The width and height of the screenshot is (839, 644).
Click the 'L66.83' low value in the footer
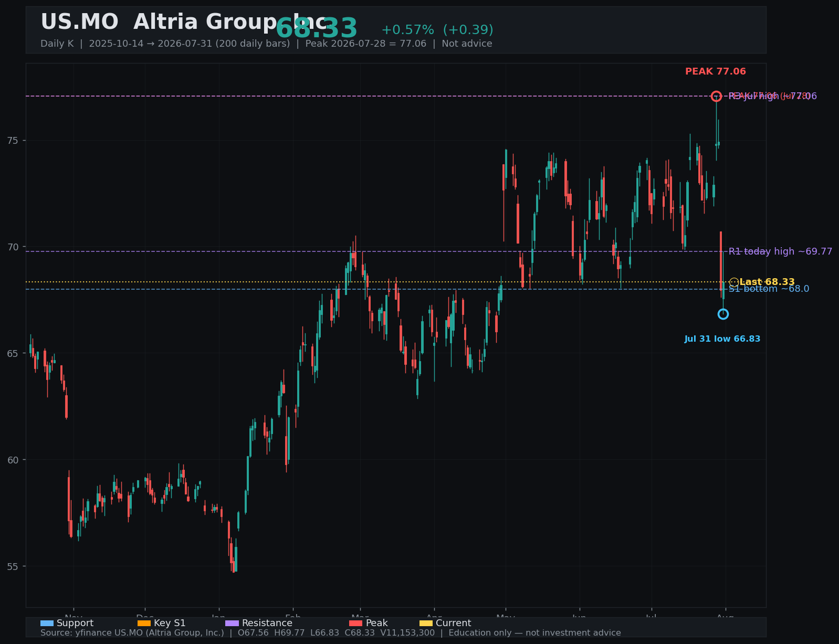(325, 633)
